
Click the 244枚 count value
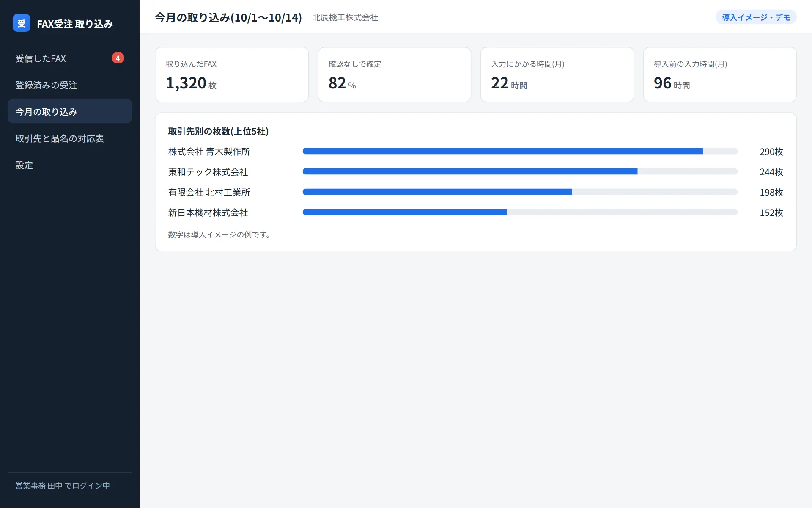[771, 172]
